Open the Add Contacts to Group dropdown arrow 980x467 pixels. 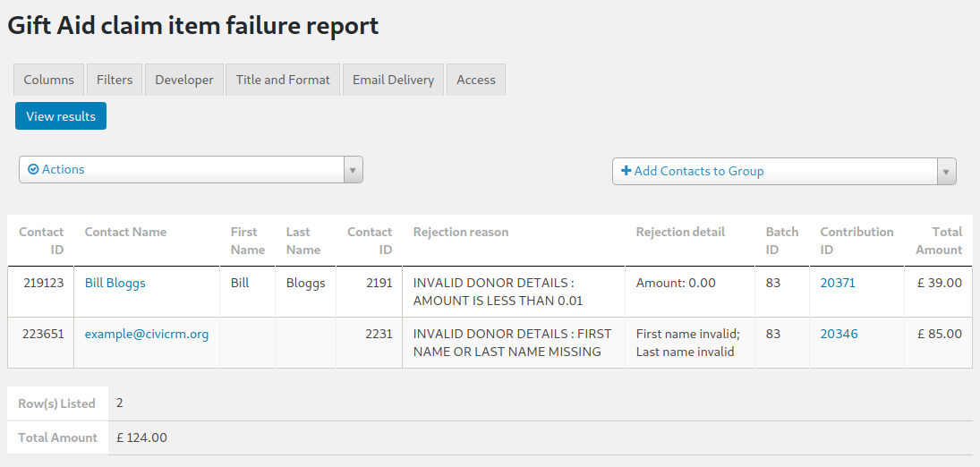click(946, 172)
